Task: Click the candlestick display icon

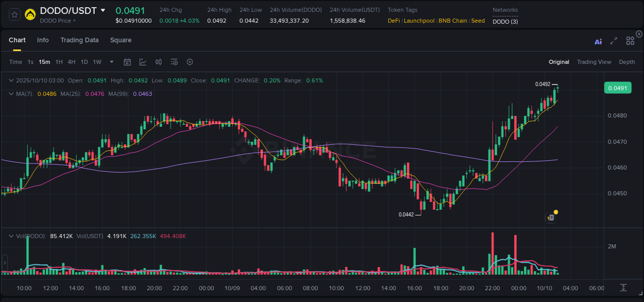Action: pos(158,62)
